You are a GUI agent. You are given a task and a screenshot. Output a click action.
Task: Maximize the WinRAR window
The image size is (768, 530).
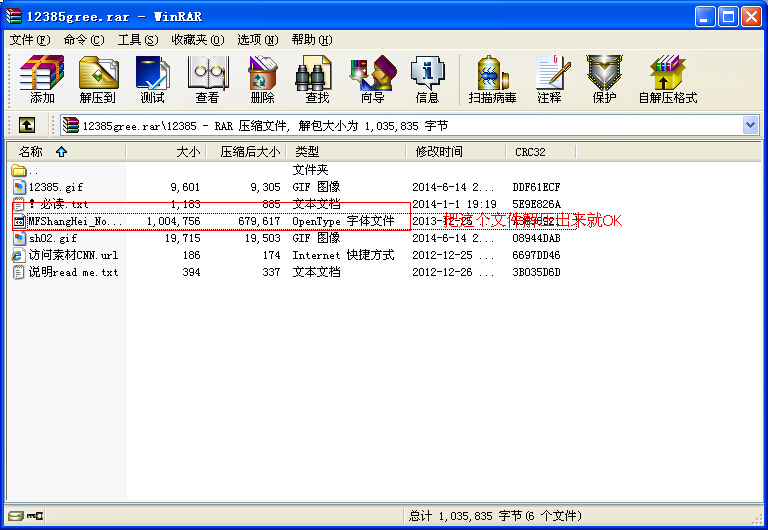pos(728,17)
